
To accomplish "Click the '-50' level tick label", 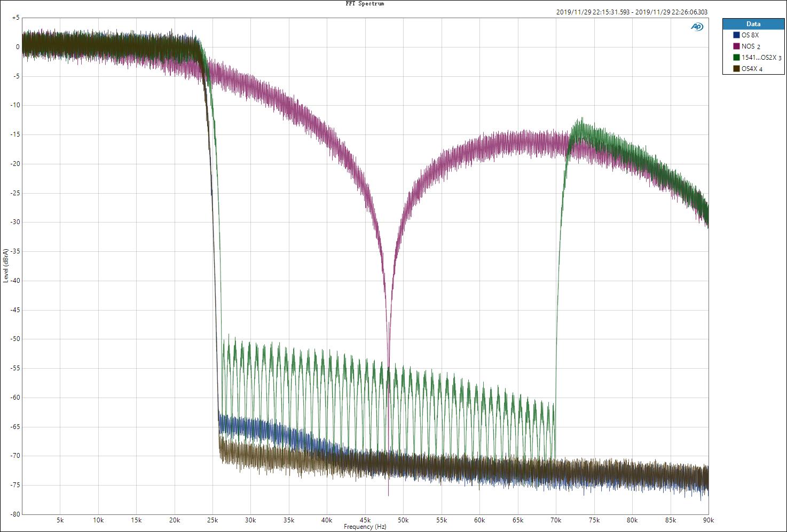I will tap(15, 339).
